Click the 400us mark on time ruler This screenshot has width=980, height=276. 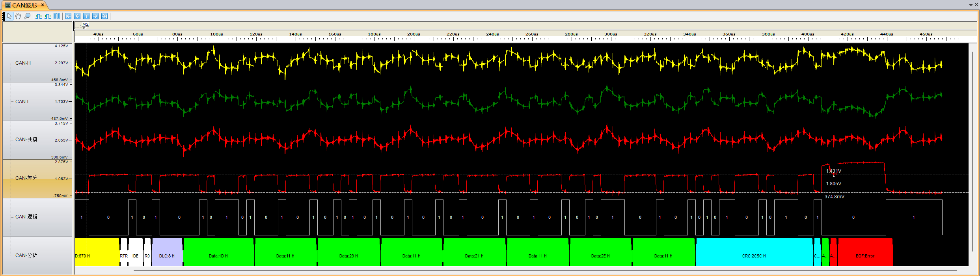click(x=808, y=34)
